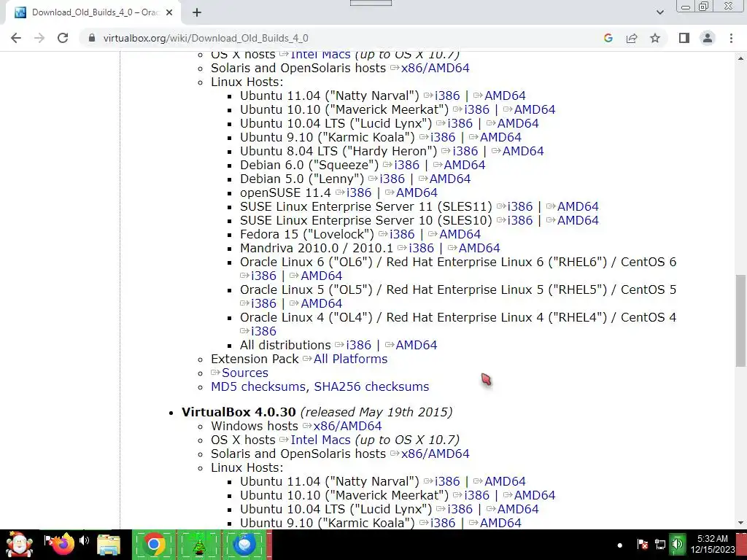The height and width of the screenshot is (560, 747).
Task: Open the tray flag with red X
Action: [x=642, y=544]
